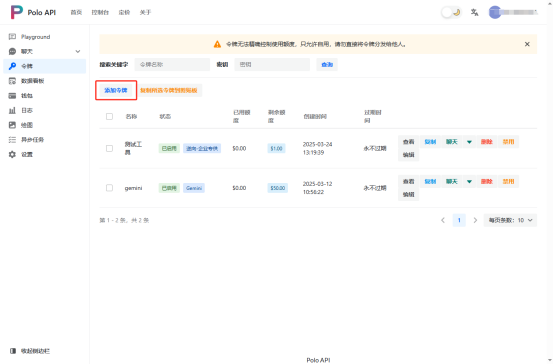This screenshot has height=364, width=554.
Task: Open 关于 in top navigation
Action: tap(145, 12)
